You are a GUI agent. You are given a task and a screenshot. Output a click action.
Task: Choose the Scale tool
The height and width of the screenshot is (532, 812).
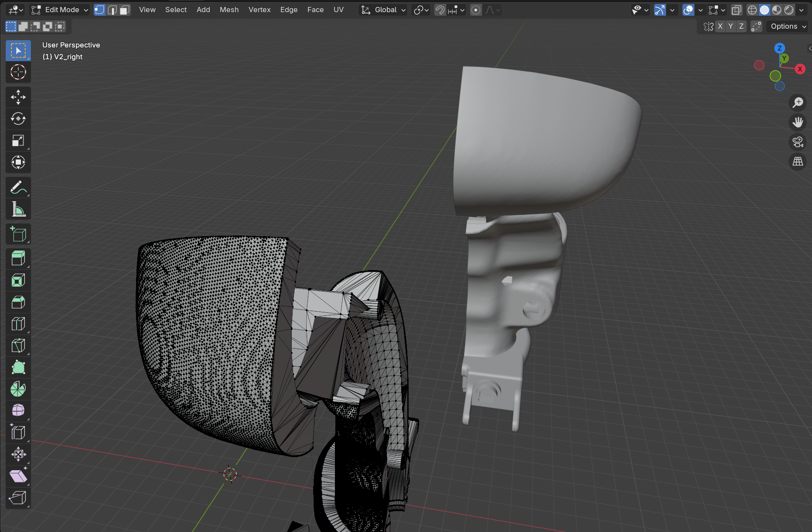point(18,140)
